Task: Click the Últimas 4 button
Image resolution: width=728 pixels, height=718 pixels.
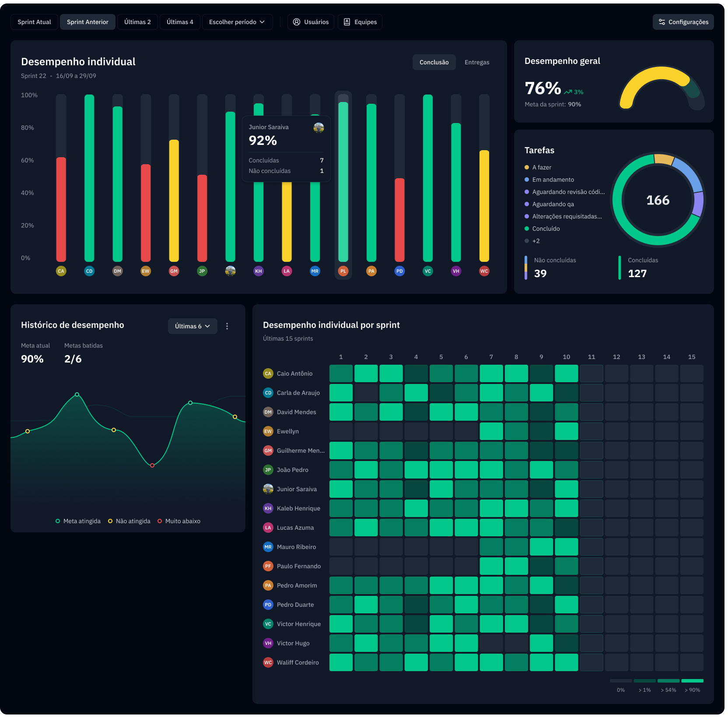Action: click(x=180, y=22)
